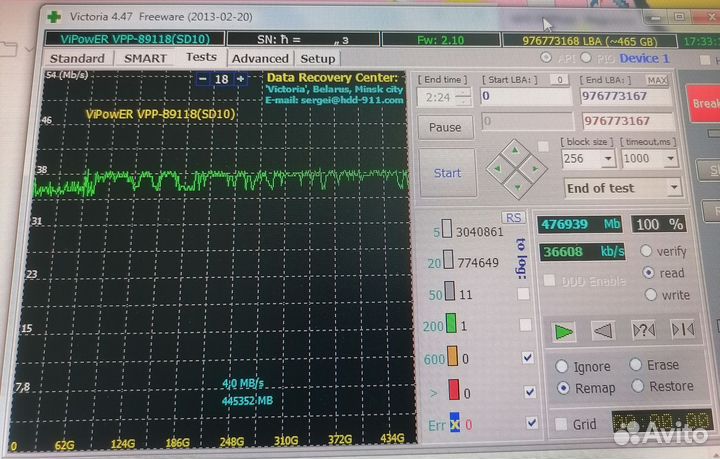This screenshot has height=459, width=720.
Task: Toggle the DDD Enable checkbox
Action: coord(549,280)
